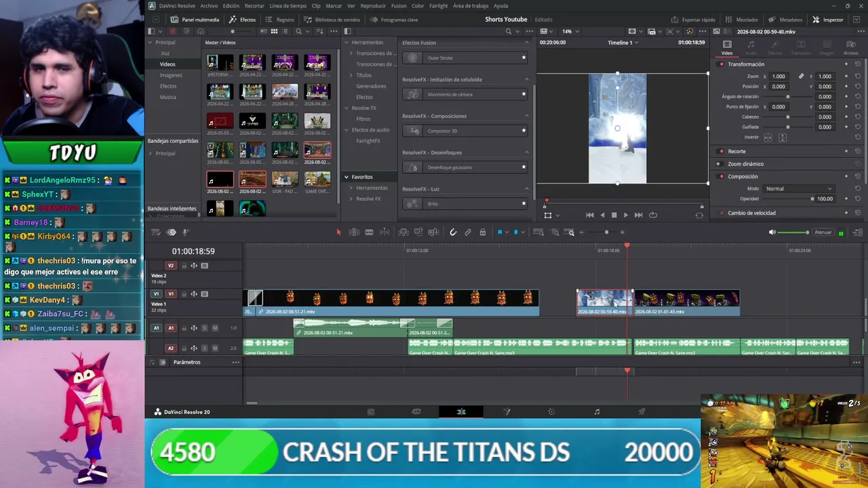
Task: Toggle loop playback in the viewer
Action: coord(653,215)
